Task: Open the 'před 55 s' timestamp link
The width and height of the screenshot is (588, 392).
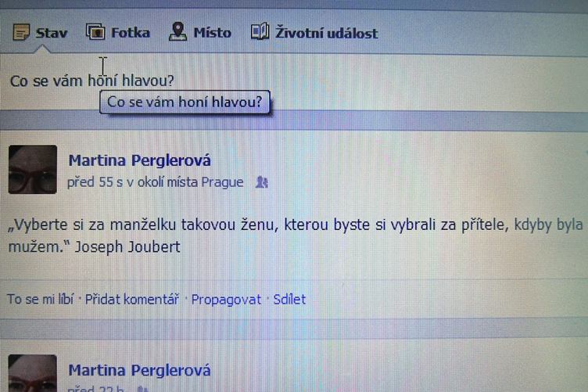Action: click(x=95, y=182)
